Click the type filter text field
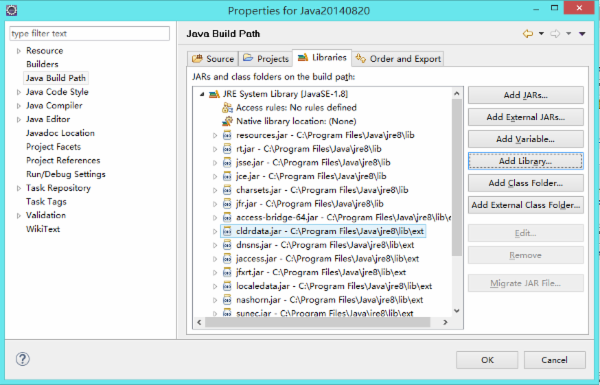 point(90,34)
